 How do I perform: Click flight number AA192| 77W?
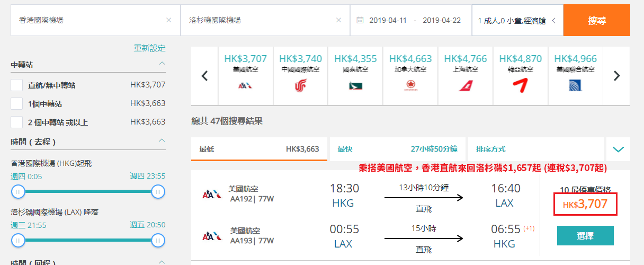pos(253,199)
